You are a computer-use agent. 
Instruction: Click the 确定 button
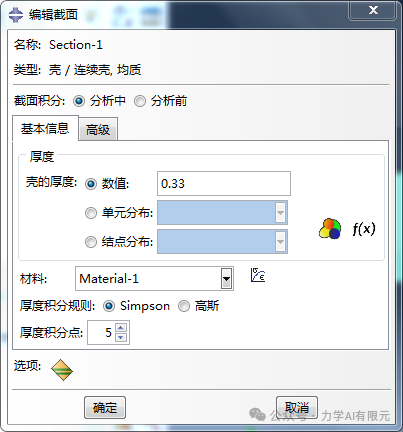pos(105,407)
